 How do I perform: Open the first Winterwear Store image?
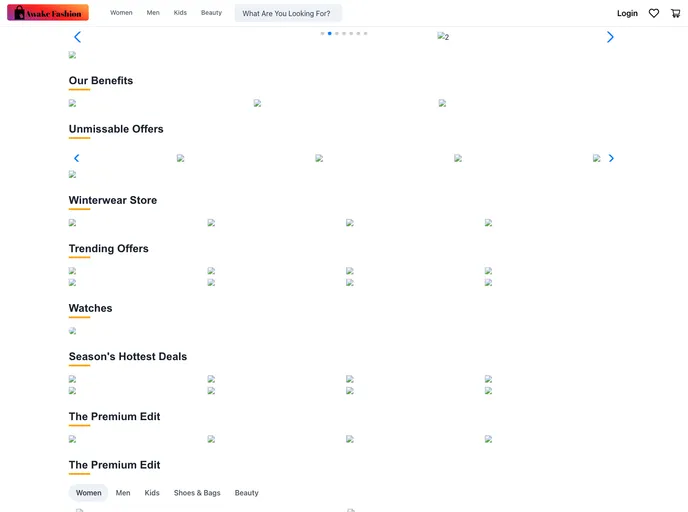[x=73, y=223]
